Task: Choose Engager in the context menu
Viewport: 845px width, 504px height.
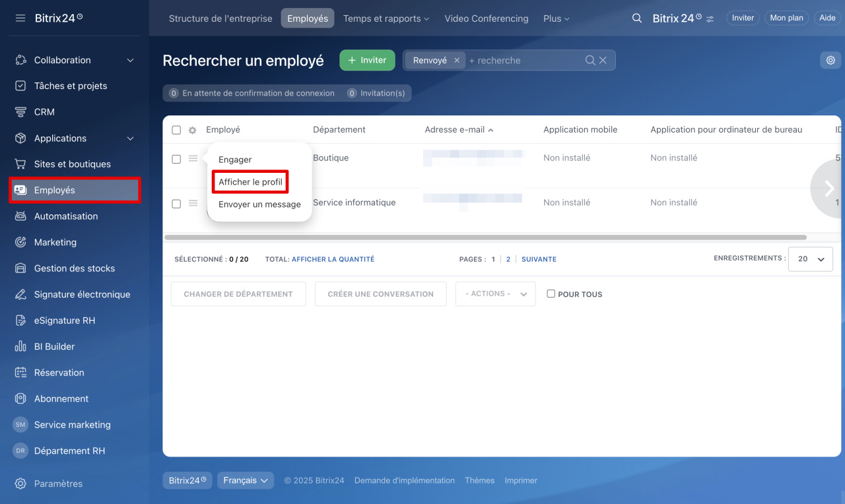Action: [235, 160]
